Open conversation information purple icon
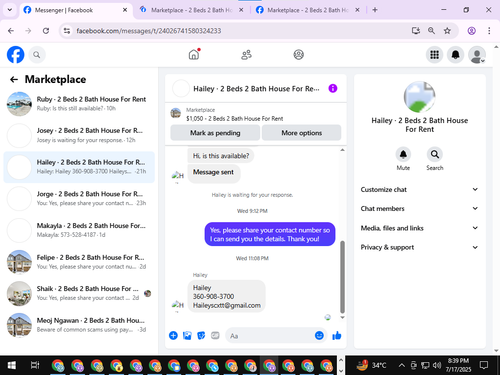The height and width of the screenshot is (375, 500). point(333,88)
